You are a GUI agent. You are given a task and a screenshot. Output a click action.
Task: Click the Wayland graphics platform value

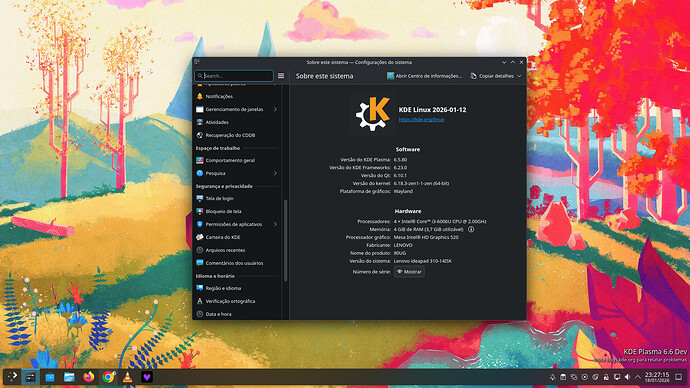click(403, 191)
